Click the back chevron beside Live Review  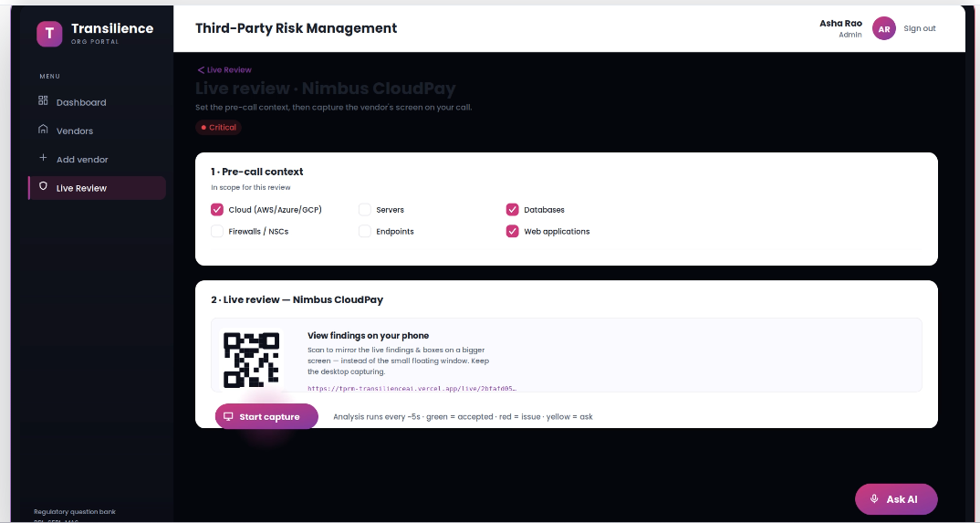coord(201,70)
